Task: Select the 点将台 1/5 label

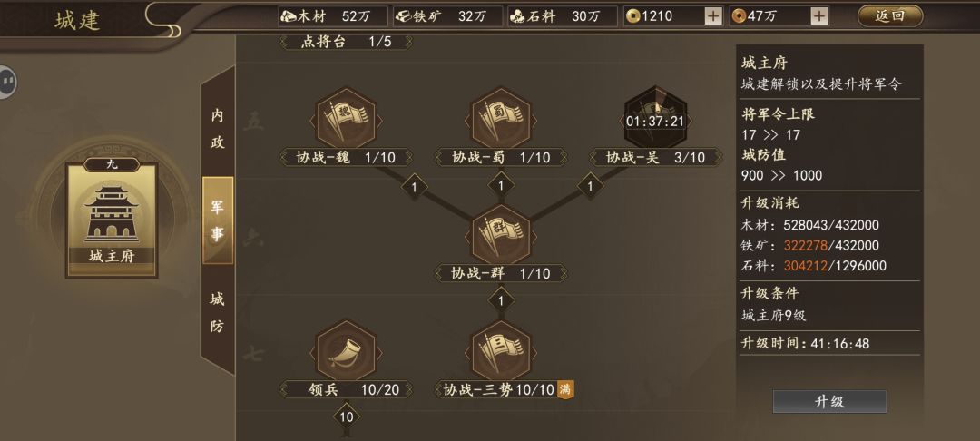Action: (346, 42)
